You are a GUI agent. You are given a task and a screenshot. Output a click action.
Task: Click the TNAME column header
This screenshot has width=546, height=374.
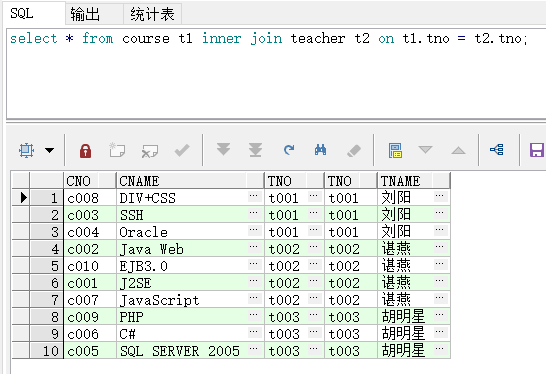(x=414, y=181)
